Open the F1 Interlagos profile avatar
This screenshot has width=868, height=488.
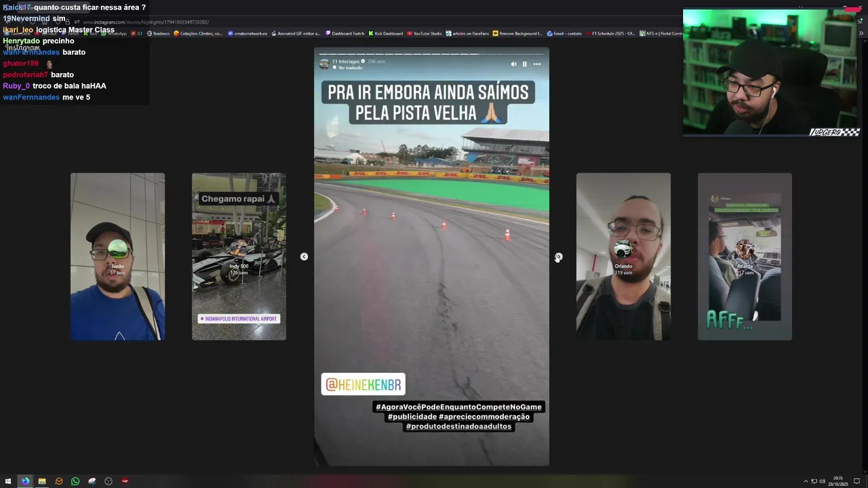[324, 64]
